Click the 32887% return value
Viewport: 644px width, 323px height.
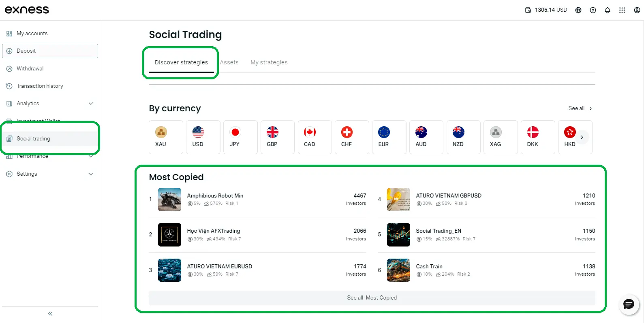tap(451, 239)
